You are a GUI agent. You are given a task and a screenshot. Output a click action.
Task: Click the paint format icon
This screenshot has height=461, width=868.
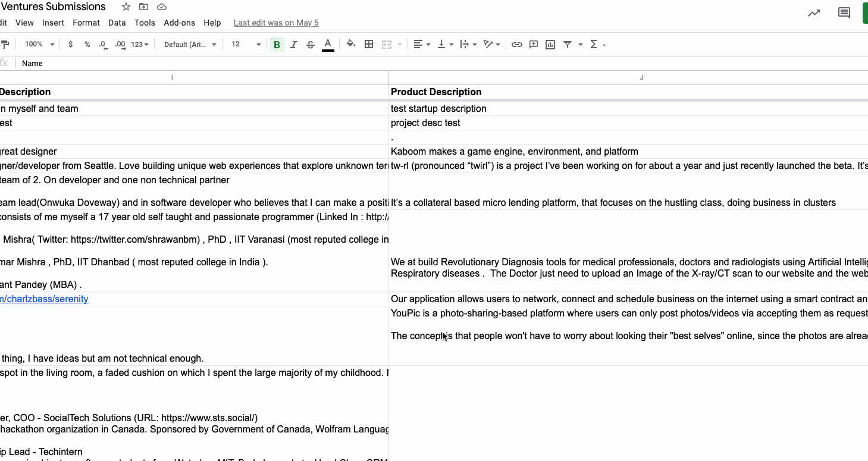point(5,45)
